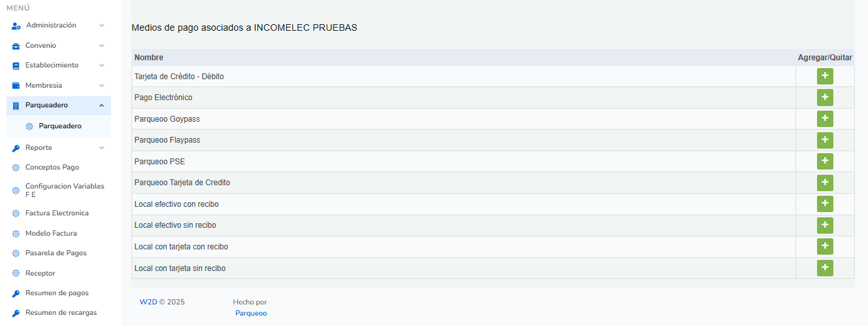868x326 pixels.
Task: Go to Pasarela de Pagos
Action: tap(56, 253)
